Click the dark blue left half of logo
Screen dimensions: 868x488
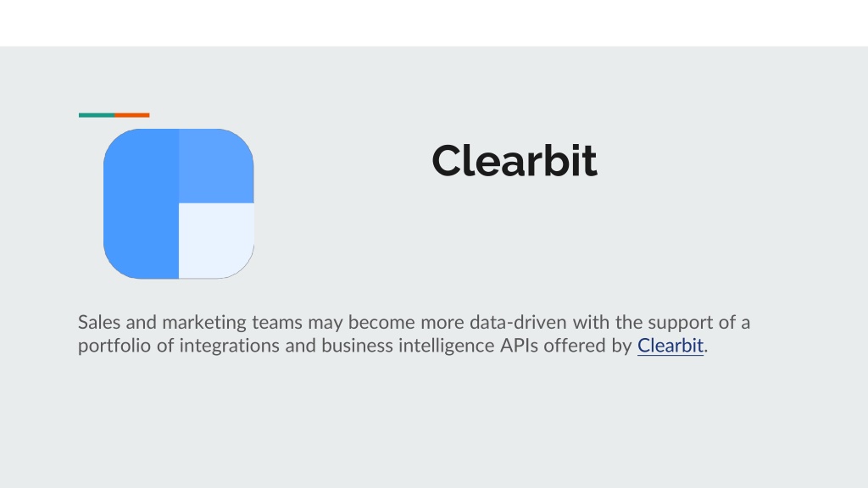tap(142, 203)
